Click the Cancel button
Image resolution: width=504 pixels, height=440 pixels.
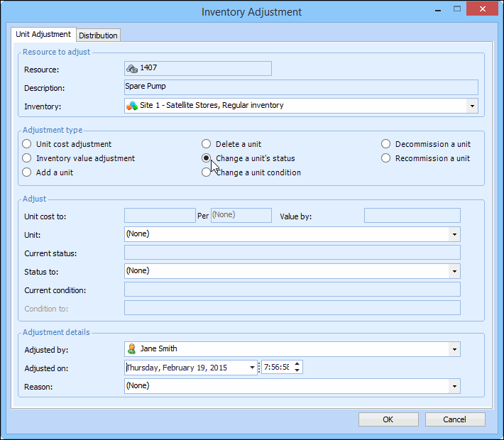coord(455,419)
